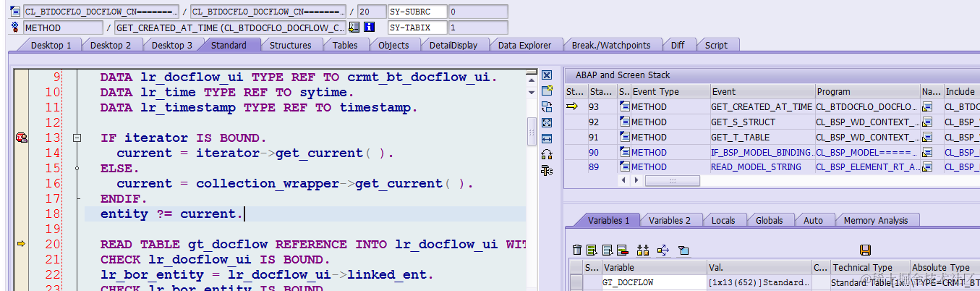Click the orange save diskette icon

tap(865, 250)
